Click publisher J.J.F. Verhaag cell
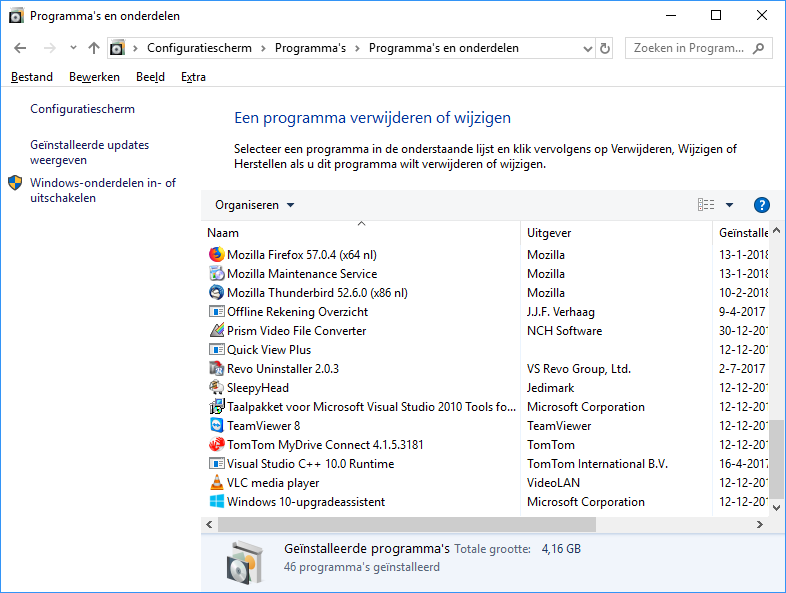786x593 pixels. (x=560, y=311)
